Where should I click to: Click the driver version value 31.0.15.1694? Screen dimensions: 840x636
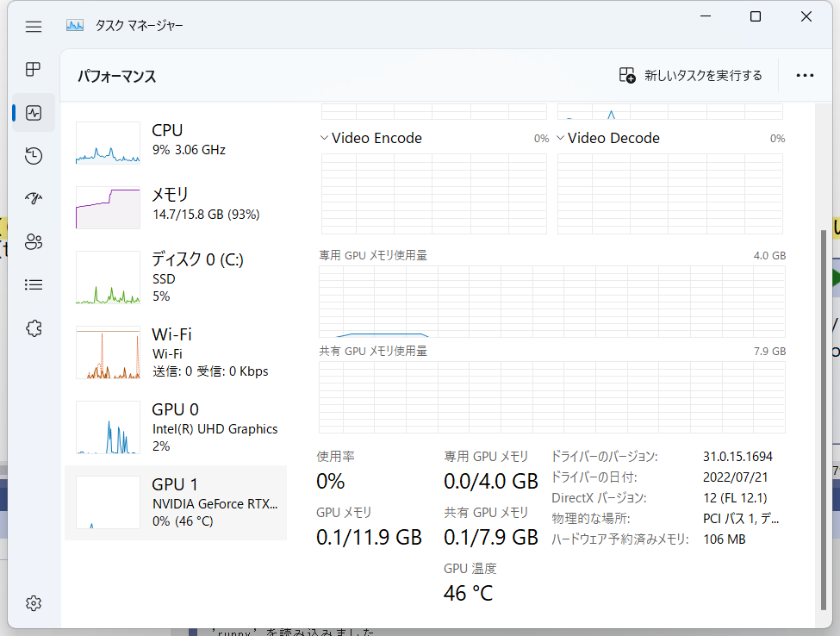(x=737, y=457)
